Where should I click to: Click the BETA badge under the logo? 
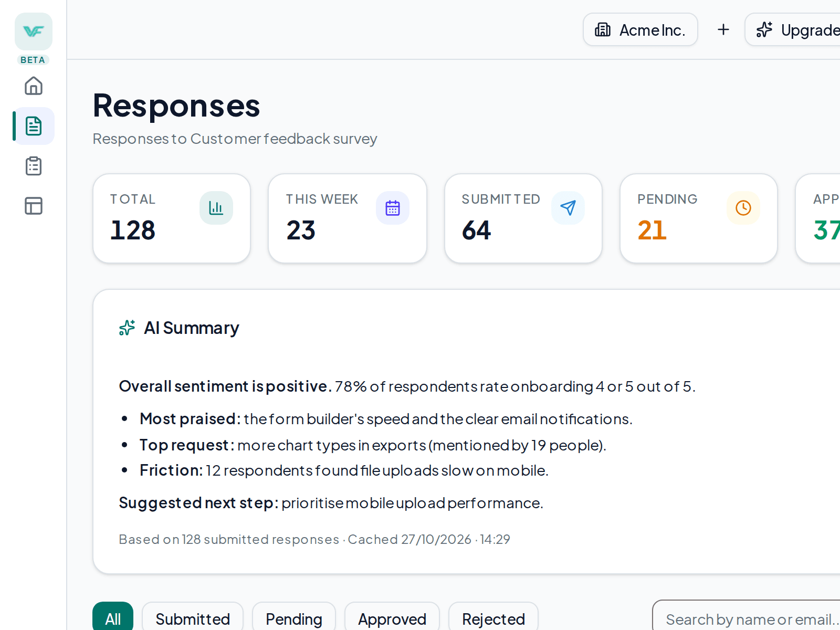click(33, 60)
